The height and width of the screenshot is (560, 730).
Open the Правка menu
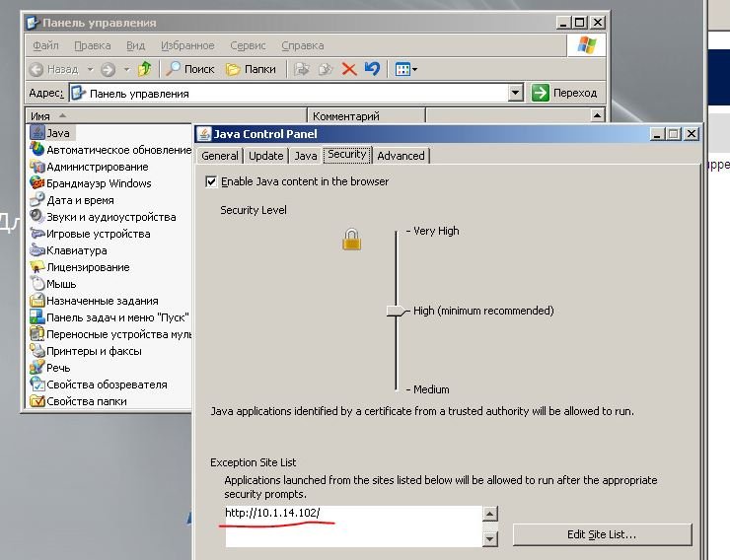(x=93, y=45)
